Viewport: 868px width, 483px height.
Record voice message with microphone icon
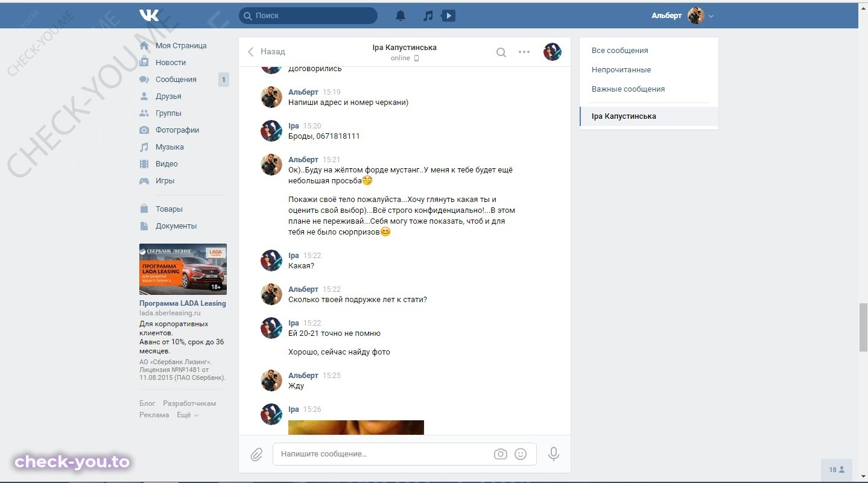click(x=554, y=454)
